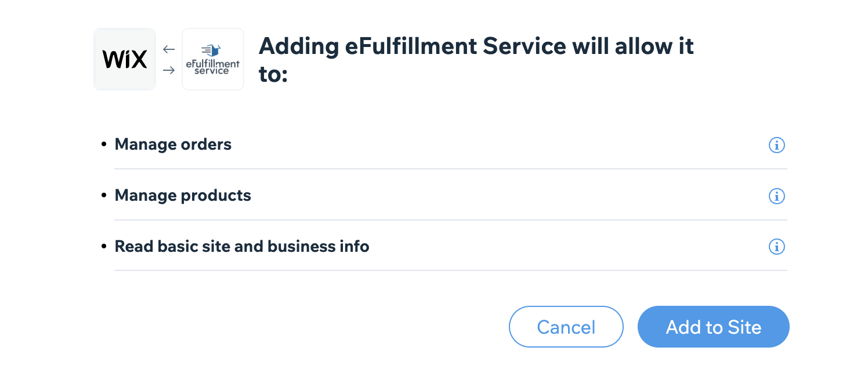The width and height of the screenshot is (868, 376).
Task: Show details icon for Manage products
Action: tap(776, 196)
